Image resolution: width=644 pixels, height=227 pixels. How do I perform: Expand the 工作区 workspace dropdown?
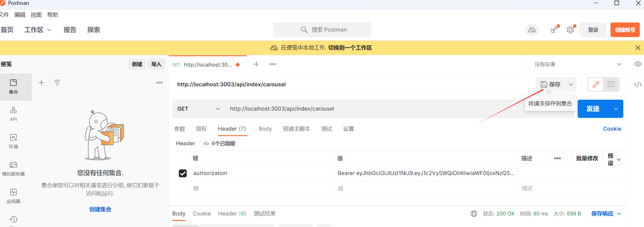click(38, 30)
